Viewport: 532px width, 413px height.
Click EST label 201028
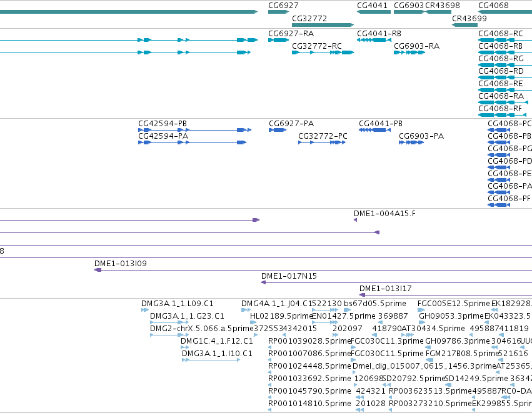(x=371, y=404)
